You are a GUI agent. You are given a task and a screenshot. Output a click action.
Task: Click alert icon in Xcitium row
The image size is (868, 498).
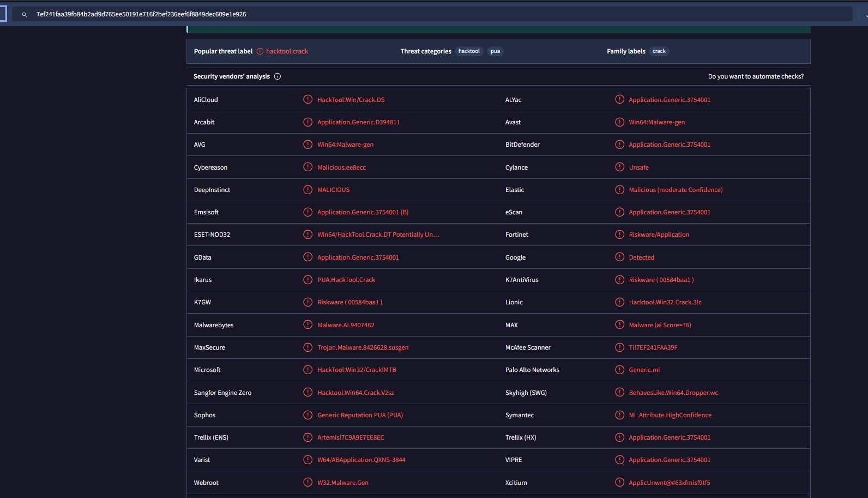coord(619,483)
